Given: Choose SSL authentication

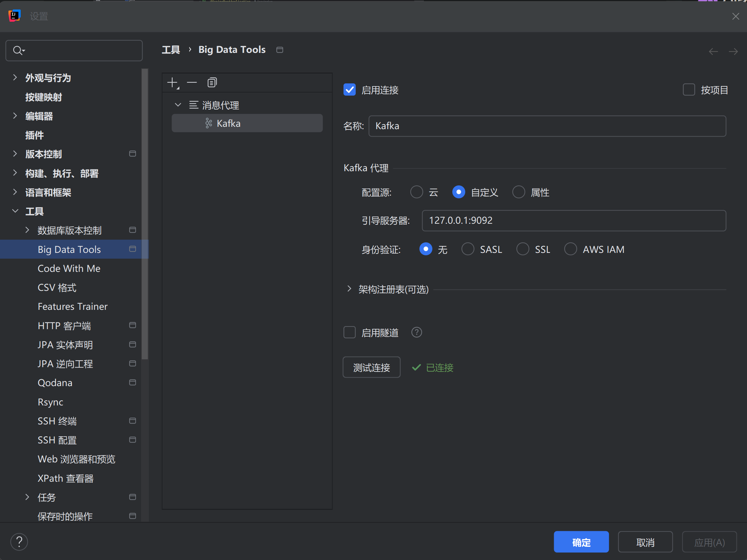Looking at the screenshot, I should (x=523, y=249).
